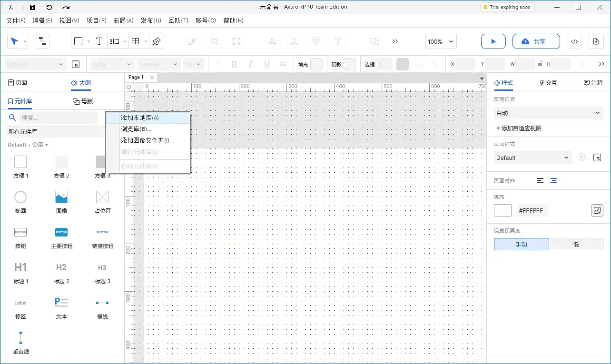The height and width of the screenshot is (364, 611).
Task: Open HTML export via </> icon
Action: tap(574, 41)
